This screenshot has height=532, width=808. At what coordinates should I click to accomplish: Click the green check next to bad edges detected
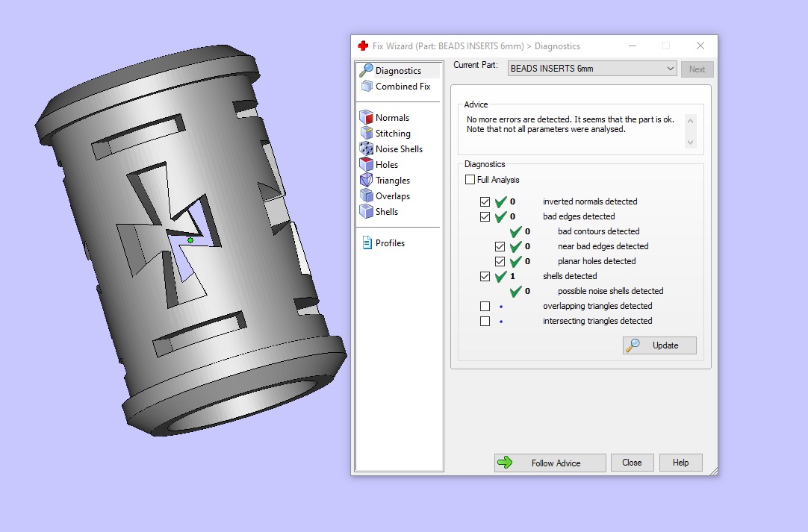coord(500,216)
